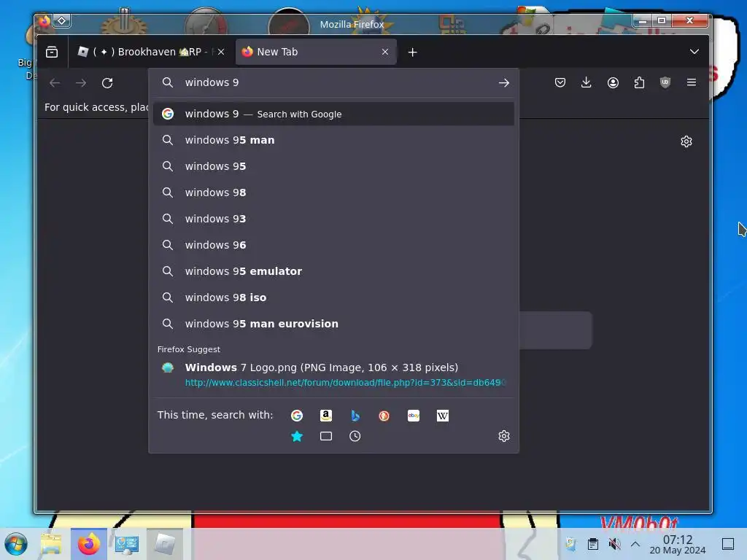This screenshot has height=560, width=747.
Task: Open clock showing 07:12
Action: (x=678, y=545)
